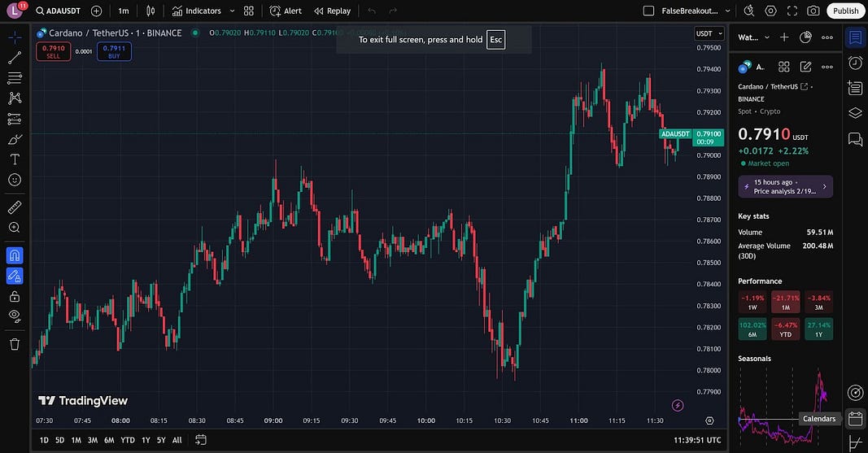The height and width of the screenshot is (453, 868).
Task: Open the Alerts clock panel
Action: 855,63
